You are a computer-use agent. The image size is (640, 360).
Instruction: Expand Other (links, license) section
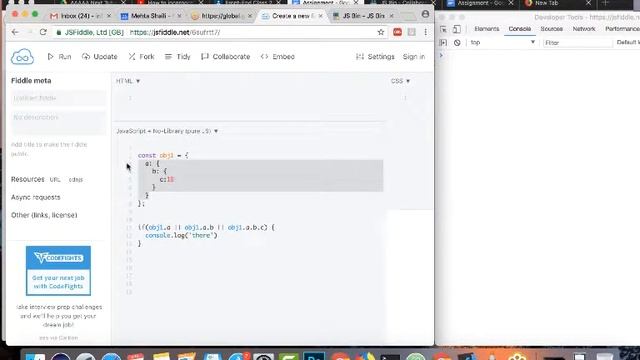(44, 215)
